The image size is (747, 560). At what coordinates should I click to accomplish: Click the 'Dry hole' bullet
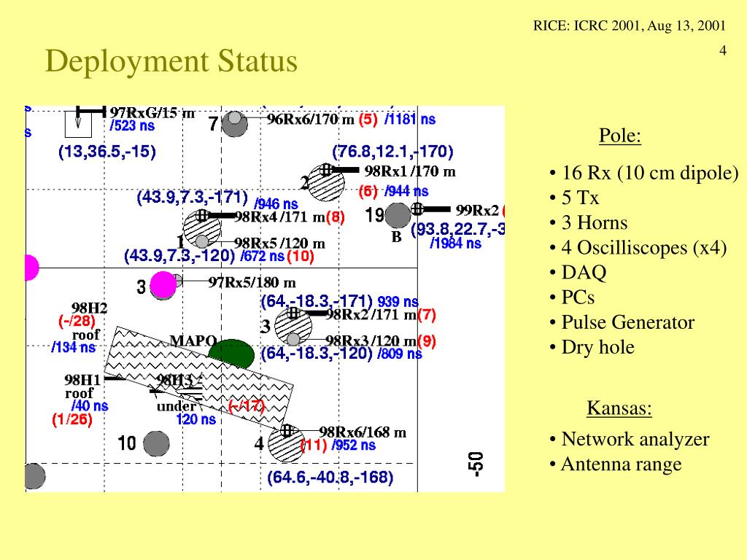pyautogui.click(x=598, y=347)
